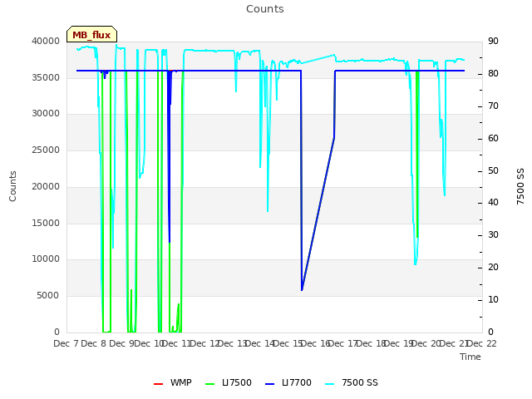Image resolution: width=532 pixels, height=399 pixels.
Task: Click the 'Dec 16' date tick label
Action: (x=316, y=343)
